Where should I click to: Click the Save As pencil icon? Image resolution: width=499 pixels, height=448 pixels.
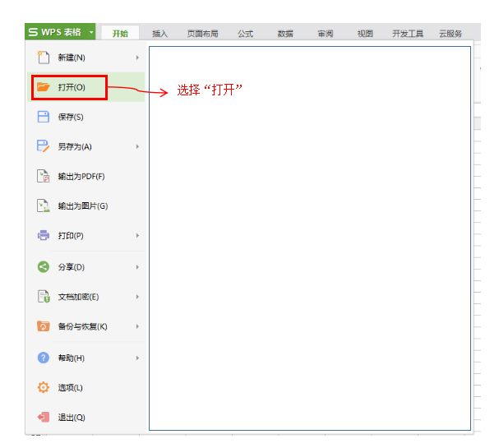(x=44, y=146)
